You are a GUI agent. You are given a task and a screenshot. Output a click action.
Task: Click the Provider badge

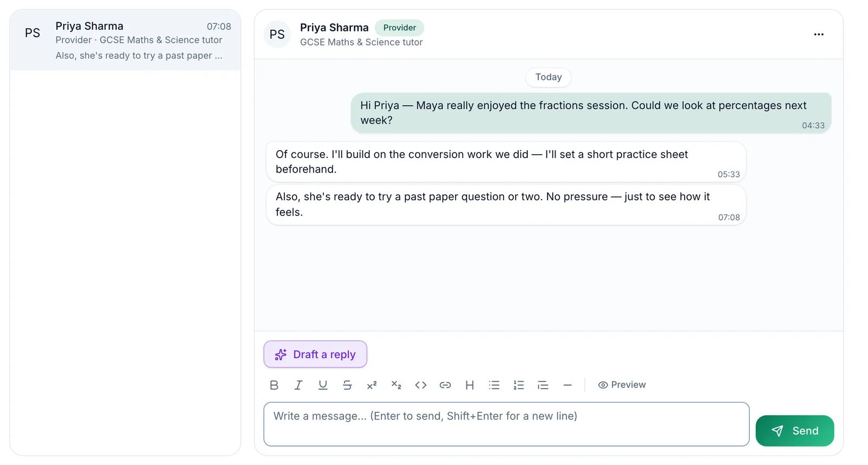click(399, 28)
